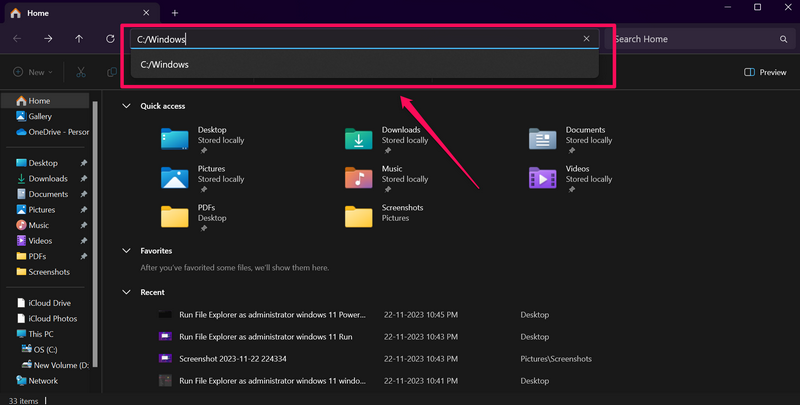This screenshot has width=800, height=405.
Task: Click the Forward navigation arrow
Action: [48, 39]
